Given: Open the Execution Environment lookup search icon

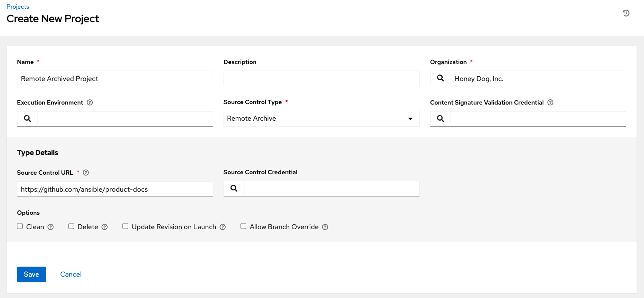Looking at the screenshot, I should pos(27,118).
